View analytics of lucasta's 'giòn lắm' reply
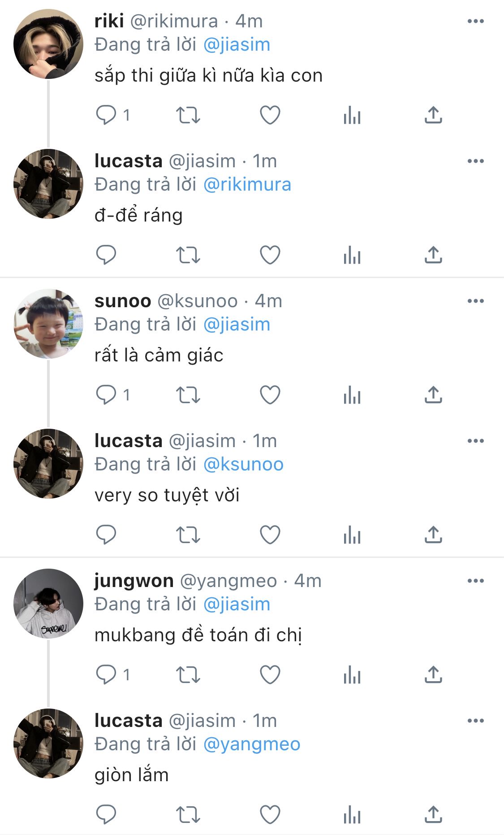 [x=352, y=814]
